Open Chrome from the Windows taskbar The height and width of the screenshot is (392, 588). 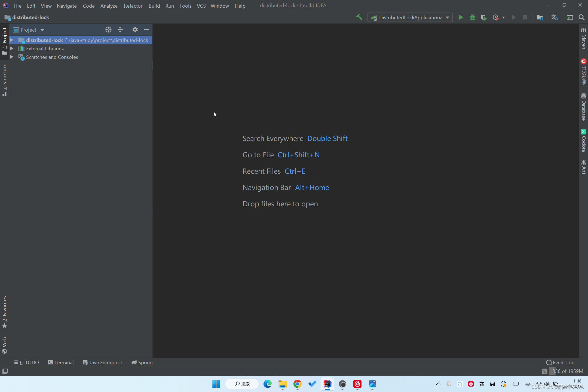pos(297,384)
